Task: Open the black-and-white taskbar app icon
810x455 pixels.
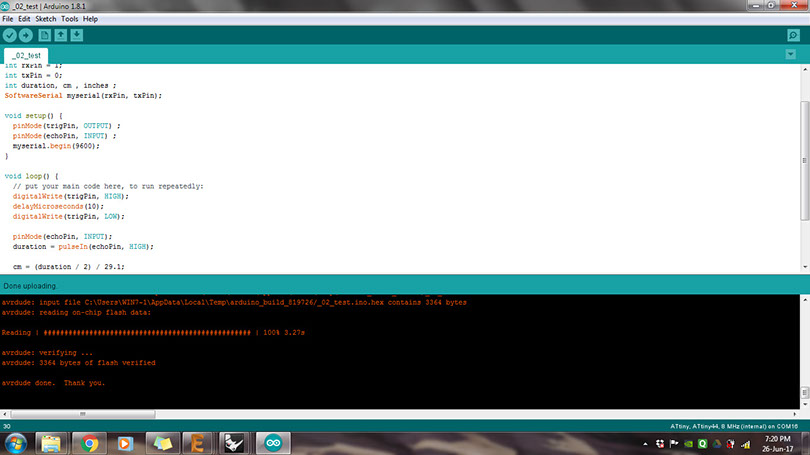Action: (x=234, y=444)
